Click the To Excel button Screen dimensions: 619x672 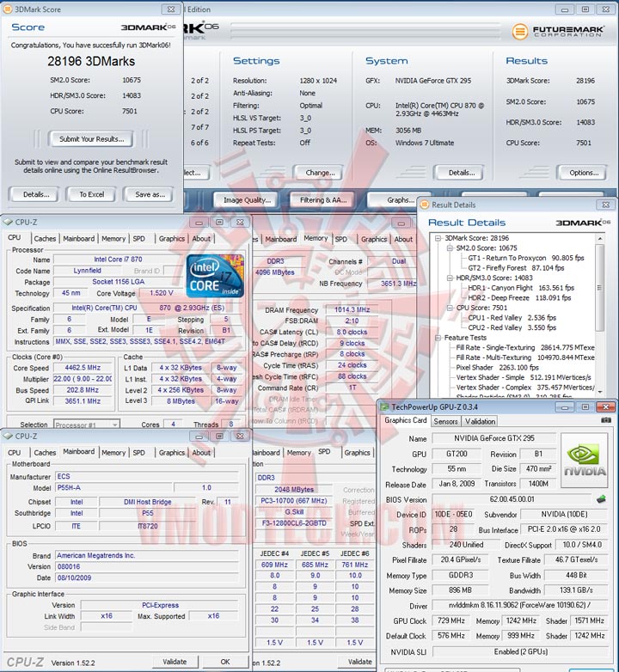click(92, 194)
